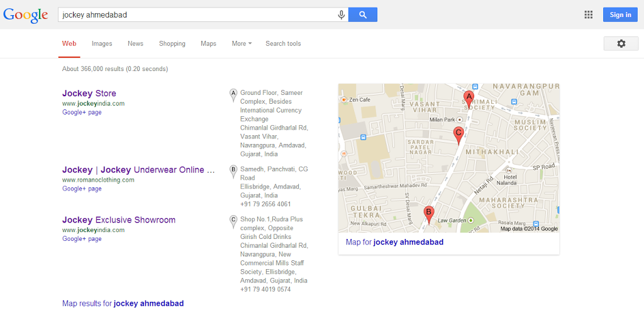Expand the More dropdown menu

pyautogui.click(x=241, y=43)
